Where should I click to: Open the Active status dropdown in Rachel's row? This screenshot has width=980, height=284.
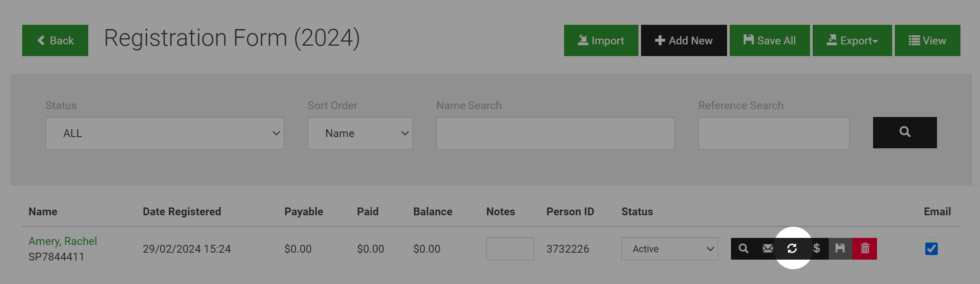[670, 249]
